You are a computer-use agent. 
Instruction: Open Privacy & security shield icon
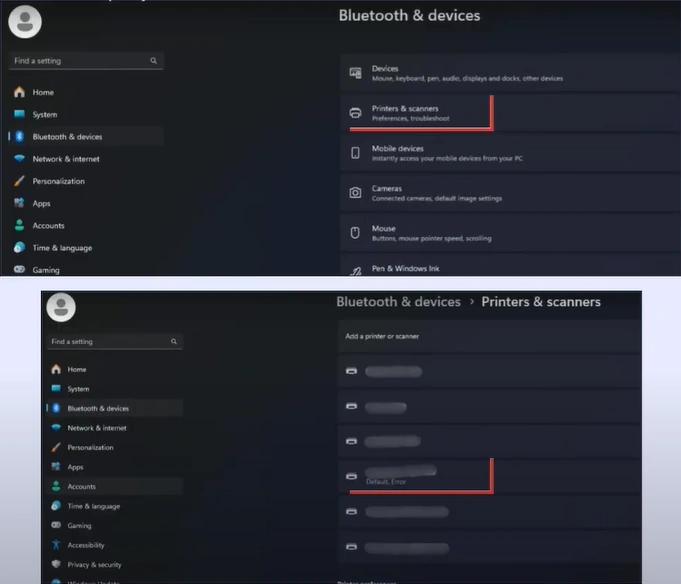pyautogui.click(x=56, y=565)
